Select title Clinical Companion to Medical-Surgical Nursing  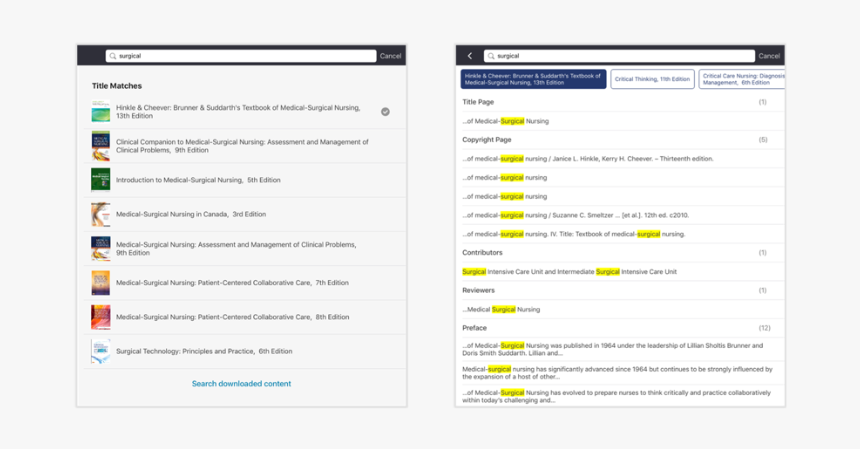pyautogui.click(x=242, y=146)
